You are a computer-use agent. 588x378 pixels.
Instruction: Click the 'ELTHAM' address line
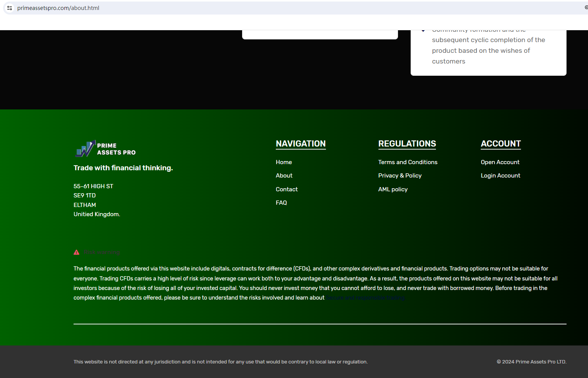(85, 205)
